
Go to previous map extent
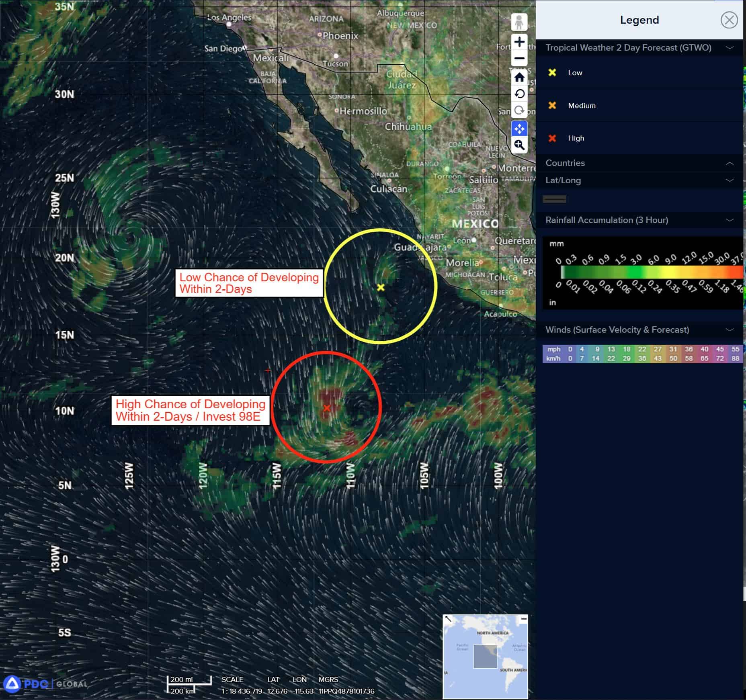pyautogui.click(x=519, y=94)
